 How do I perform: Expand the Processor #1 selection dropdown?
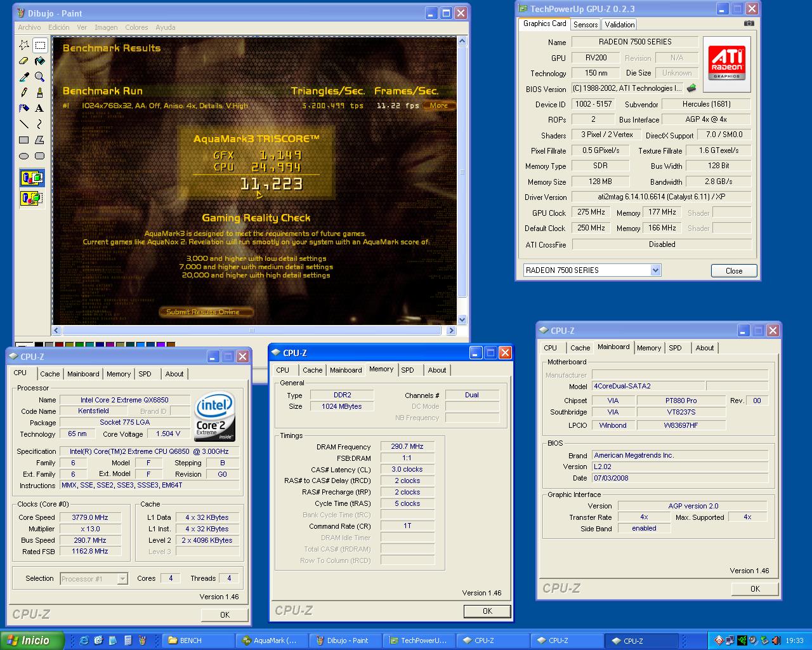pos(122,579)
